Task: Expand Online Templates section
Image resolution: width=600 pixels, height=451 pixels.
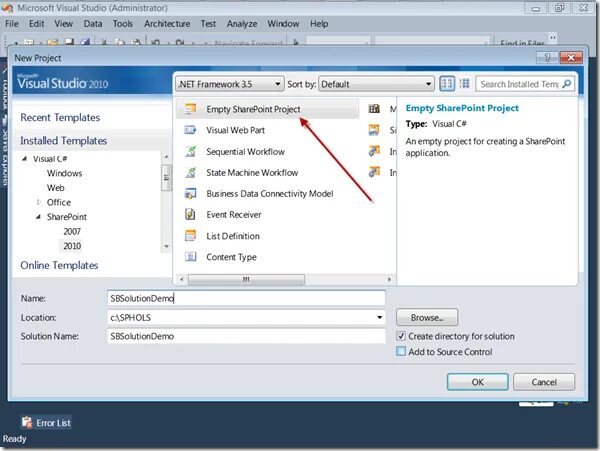Action: [x=59, y=265]
